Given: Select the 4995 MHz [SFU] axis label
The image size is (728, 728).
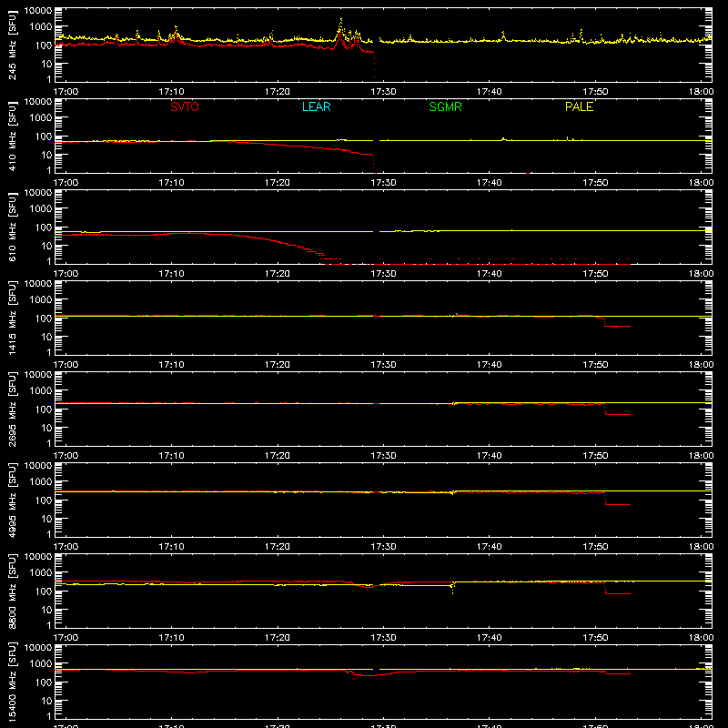Looking at the screenshot, I should pyautogui.click(x=12, y=500).
